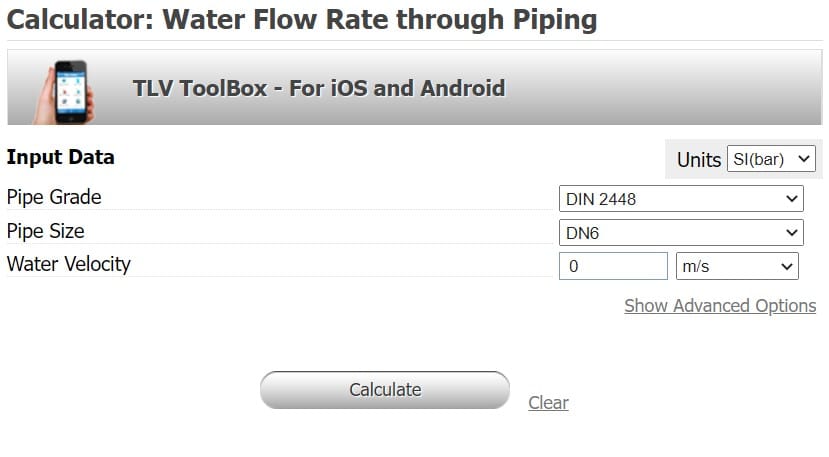
Task: Open the Units SI(bar) dropdown
Action: 771,159
